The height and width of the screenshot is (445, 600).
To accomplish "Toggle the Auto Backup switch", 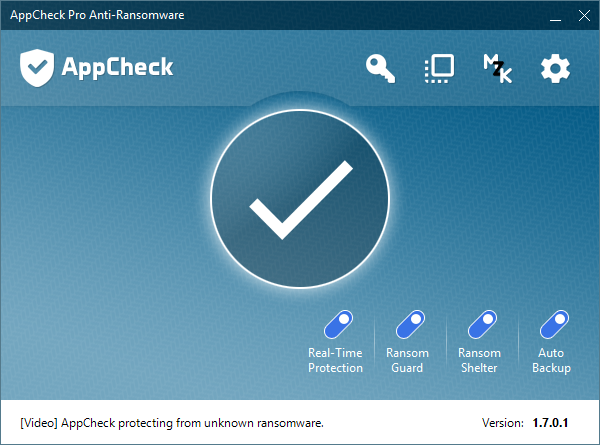I will [551, 325].
